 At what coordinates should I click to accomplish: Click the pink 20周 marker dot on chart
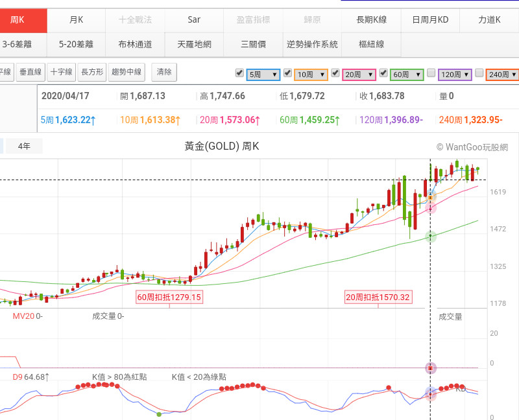pyautogui.click(x=431, y=207)
